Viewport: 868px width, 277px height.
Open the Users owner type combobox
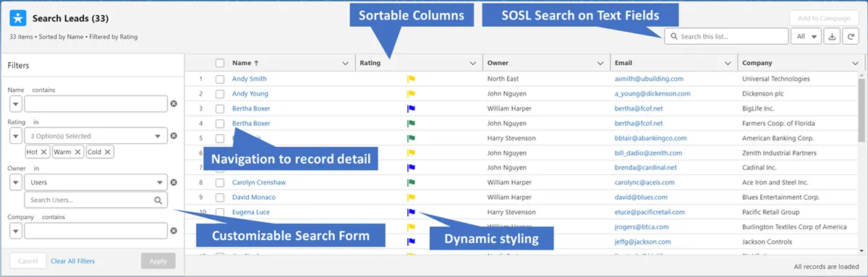[x=95, y=183]
